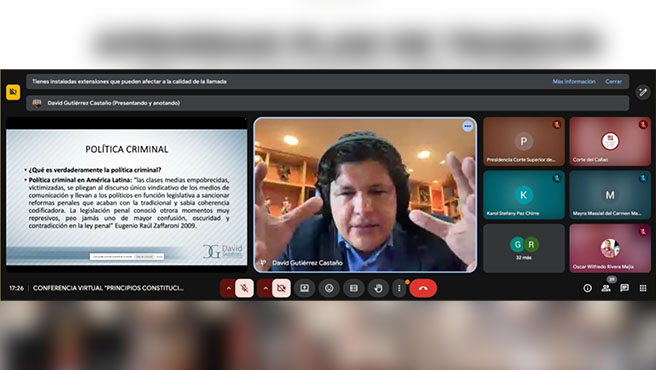Expand video settings chevron beside camera

[265, 288]
